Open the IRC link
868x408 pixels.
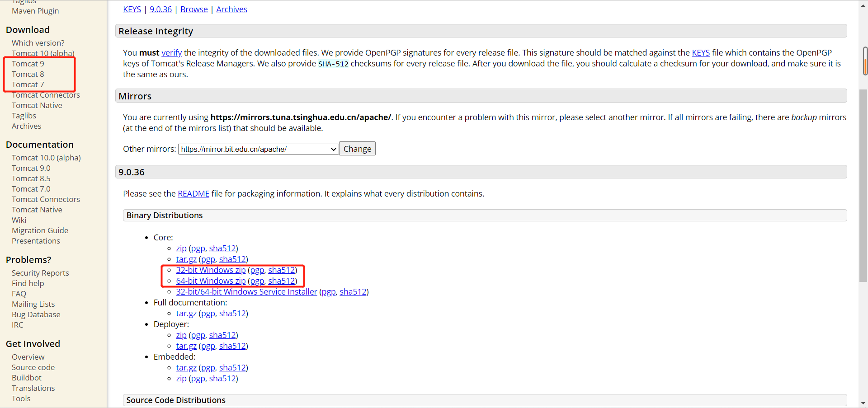(17, 325)
